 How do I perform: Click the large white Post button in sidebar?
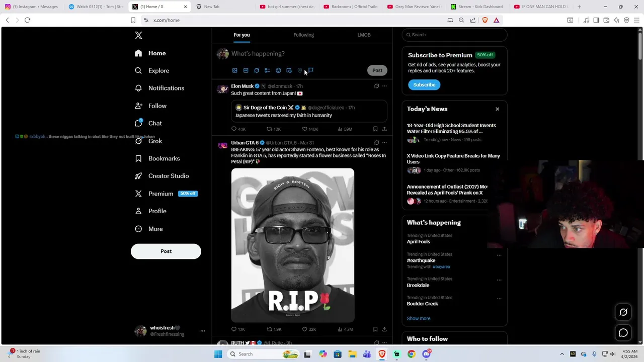[x=166, y=251]
